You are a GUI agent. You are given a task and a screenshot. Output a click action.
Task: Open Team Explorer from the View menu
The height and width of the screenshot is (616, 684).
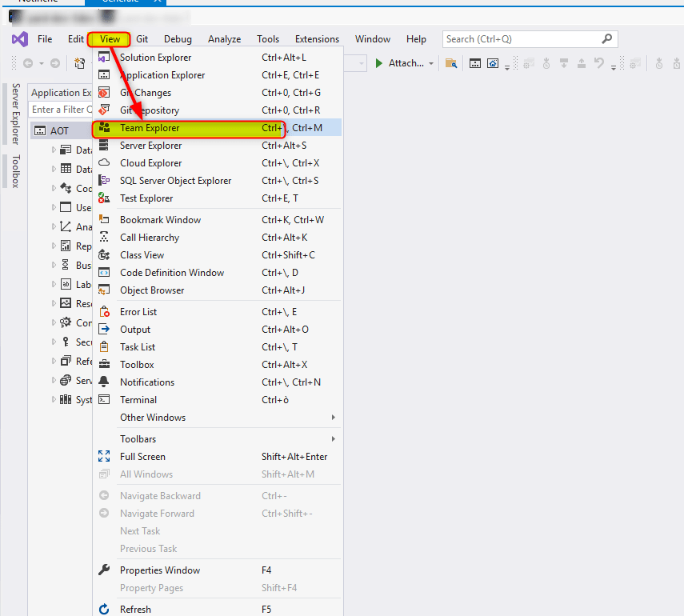click(150, 128)
